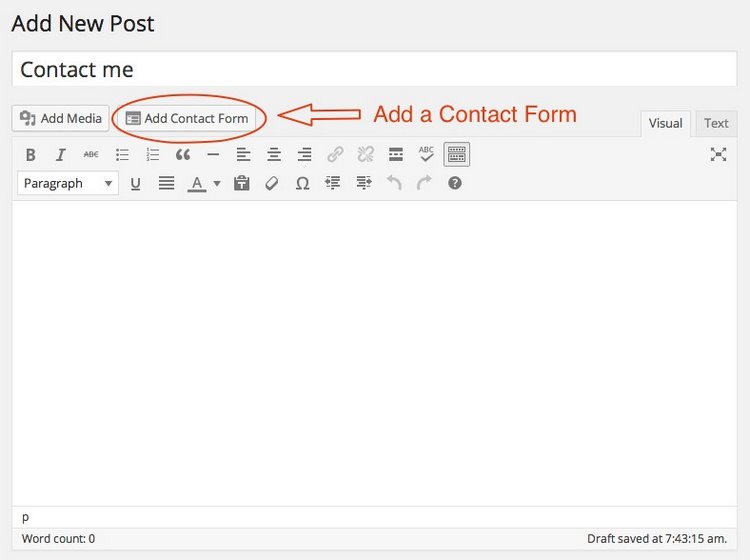Screen dimensions: 750x560
Task: Toggle the toolbar kitchen sink
Action: click(x=457, y=154)
